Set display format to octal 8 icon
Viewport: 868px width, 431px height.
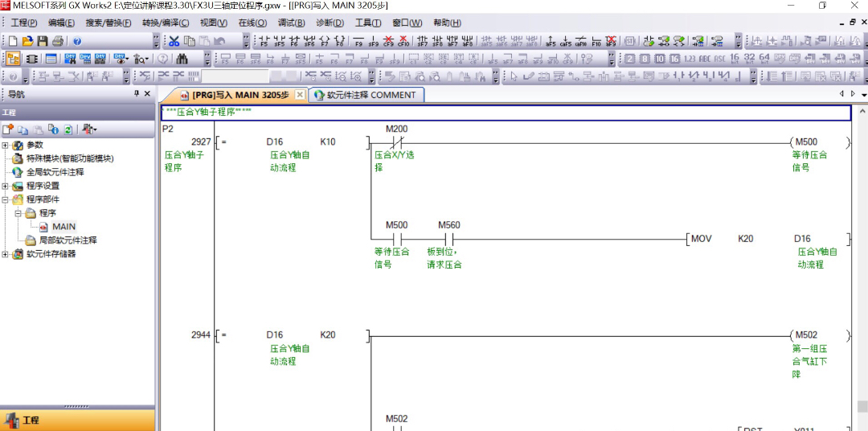point(645,59)
